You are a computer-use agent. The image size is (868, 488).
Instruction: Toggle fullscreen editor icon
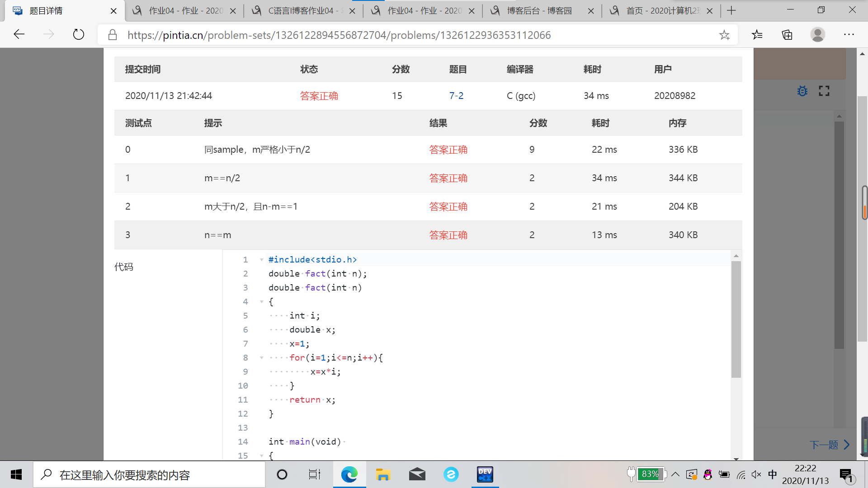[824, 91]
